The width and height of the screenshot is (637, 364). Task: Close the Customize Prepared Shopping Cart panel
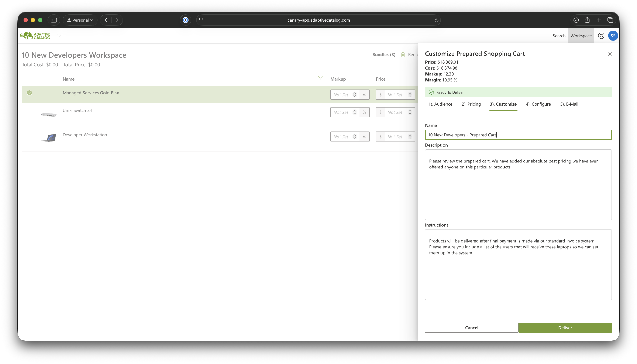[610, 54]
